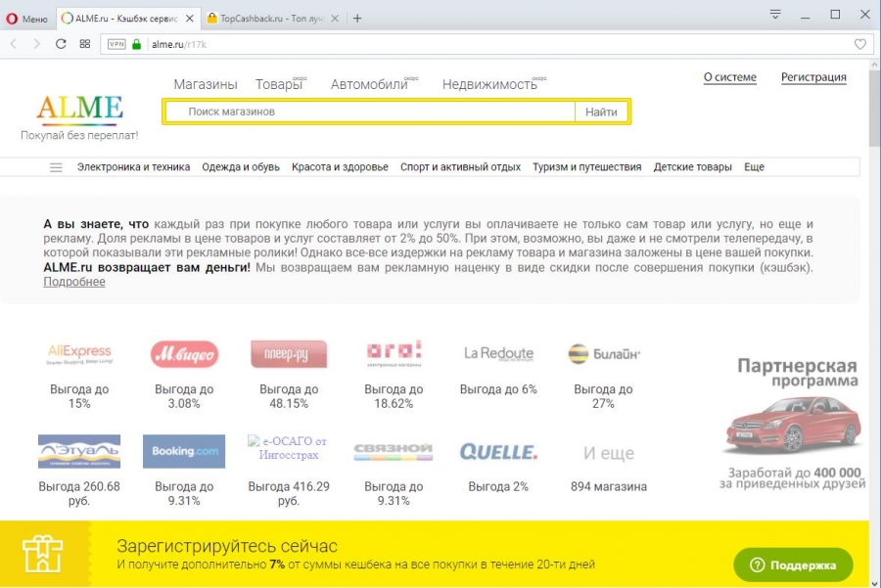The image size is (881, 588).
Task: Open the Booking.com store logo
Action: [184, 452]
